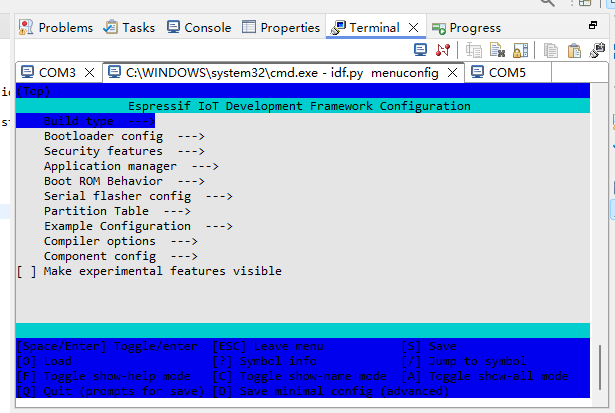Expand the Serial flasher config submenu
The image size is (615, 413).
pos(138,196)
